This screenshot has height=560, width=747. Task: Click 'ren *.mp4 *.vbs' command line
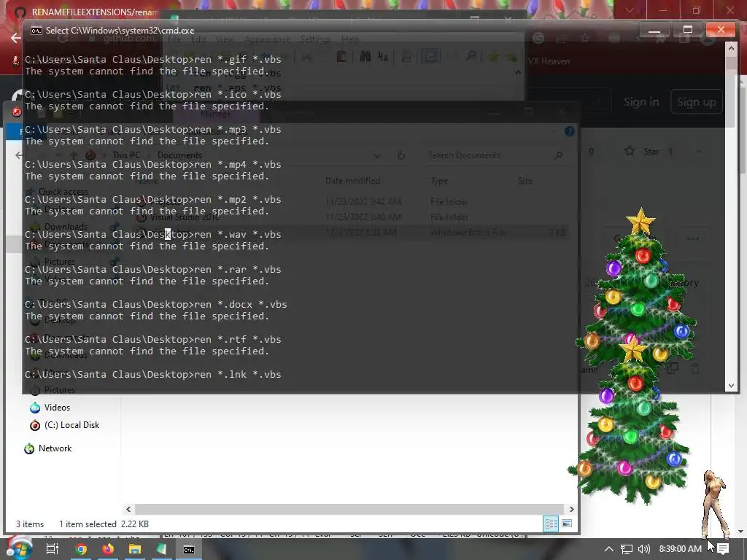point(238,165)
